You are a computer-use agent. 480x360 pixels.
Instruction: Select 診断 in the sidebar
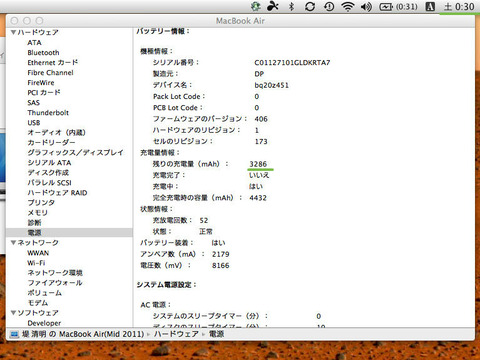pos(34,223)
